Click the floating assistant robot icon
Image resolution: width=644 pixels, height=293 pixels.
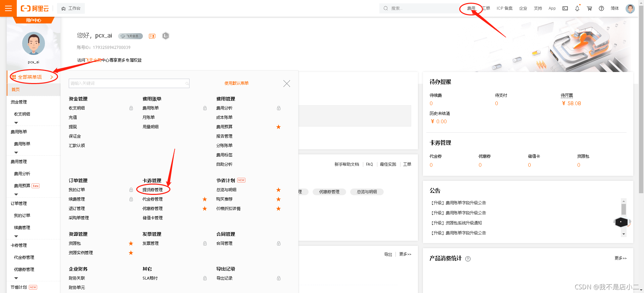coord(622,222)
